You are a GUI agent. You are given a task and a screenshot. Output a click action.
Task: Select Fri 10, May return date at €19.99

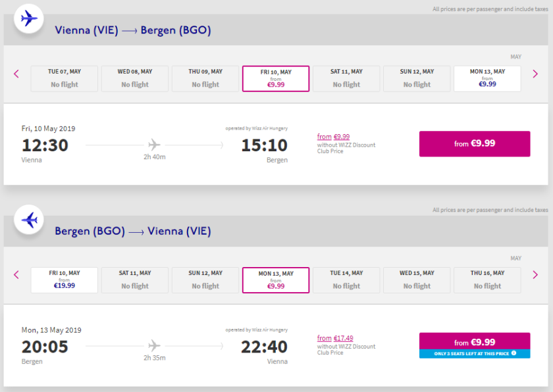[65, 280]
